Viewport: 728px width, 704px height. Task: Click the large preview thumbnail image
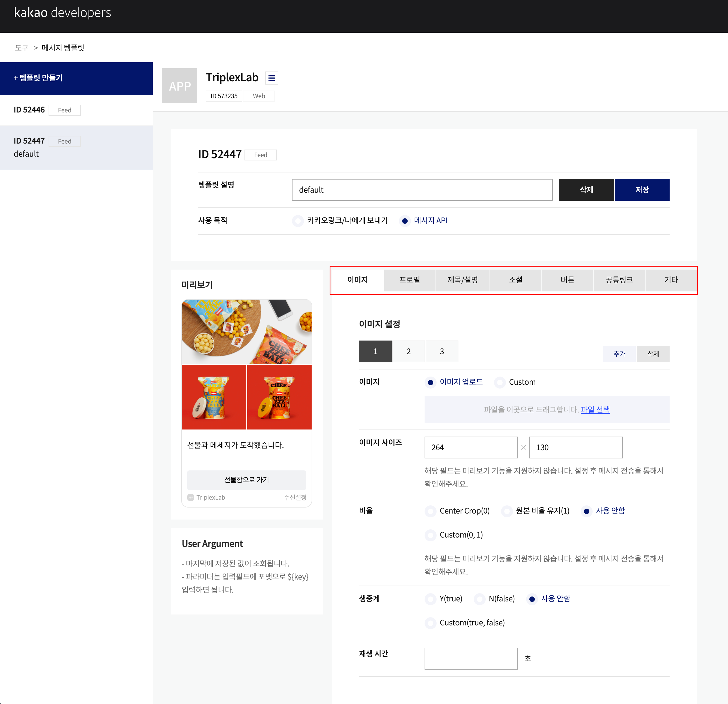click(246, 332)
